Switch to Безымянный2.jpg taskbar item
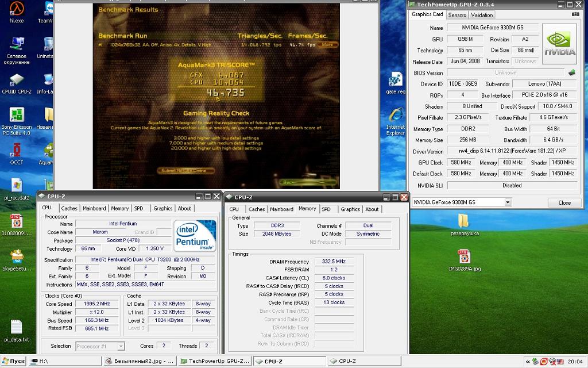 point(140,361)
